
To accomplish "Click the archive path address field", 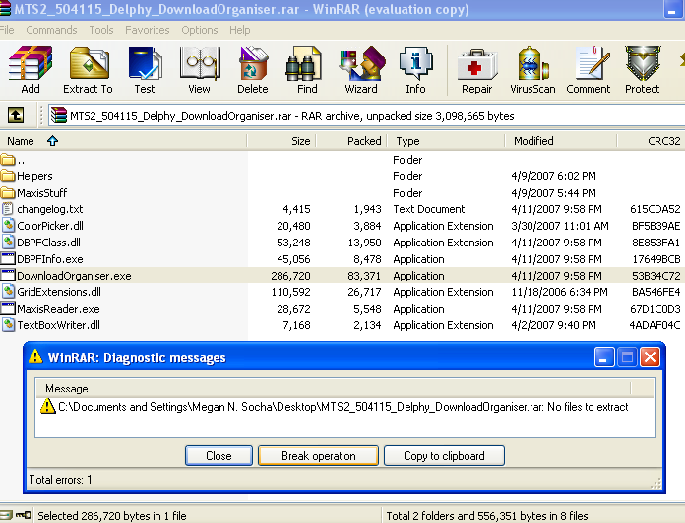I will (x=366, y=116).
